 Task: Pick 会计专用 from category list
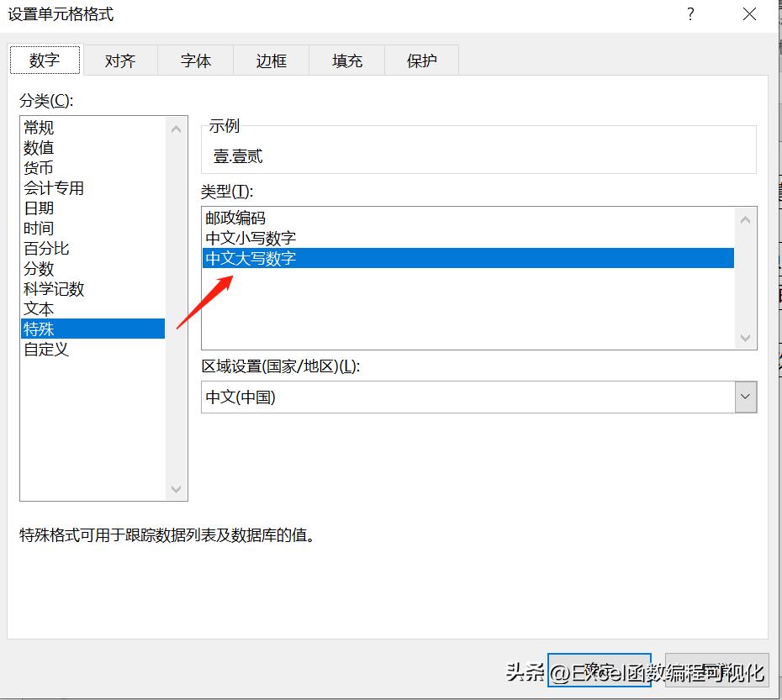tap(55, 188)
